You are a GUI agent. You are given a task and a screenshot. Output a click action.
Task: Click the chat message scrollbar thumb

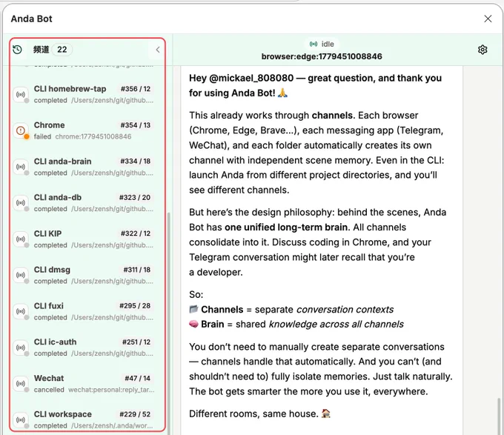pos(499,416)
